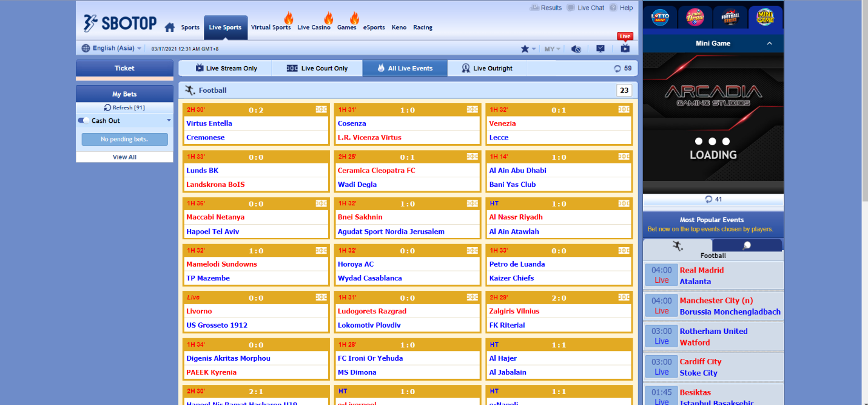Open the Help link
This screenshot has width=868, height=405.
(621, 8)
